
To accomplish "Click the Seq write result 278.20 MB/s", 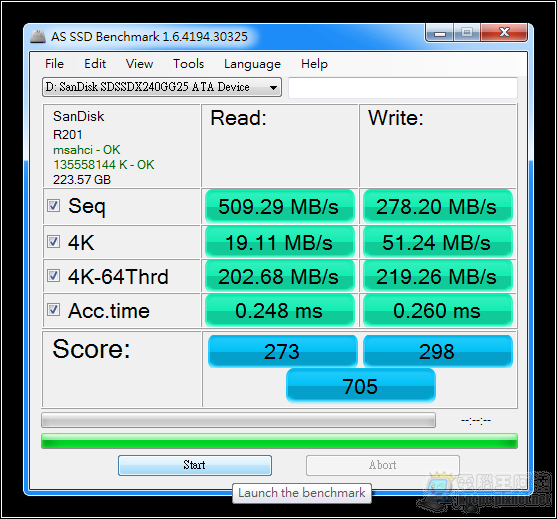I will pyautogui.click(x=438, y=206).
